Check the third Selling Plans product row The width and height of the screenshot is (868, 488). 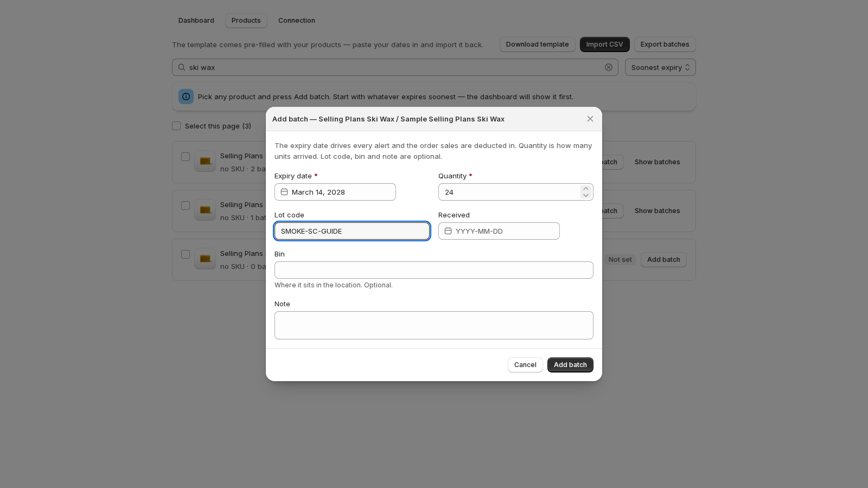point(186,254)
